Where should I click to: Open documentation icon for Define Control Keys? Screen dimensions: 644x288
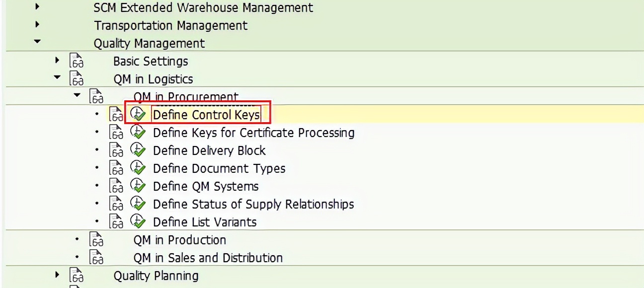tap(116, 115)
